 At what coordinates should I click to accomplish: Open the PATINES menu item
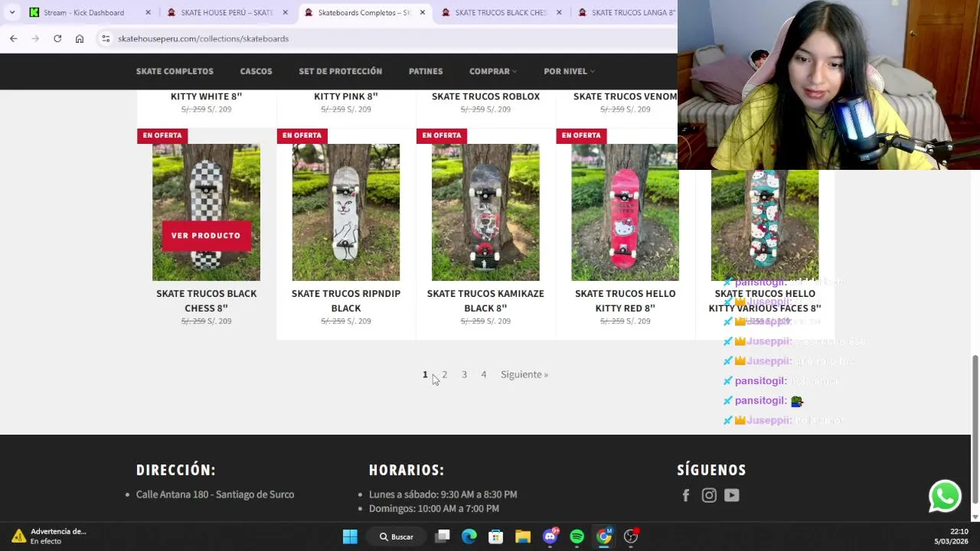point(426,71)
